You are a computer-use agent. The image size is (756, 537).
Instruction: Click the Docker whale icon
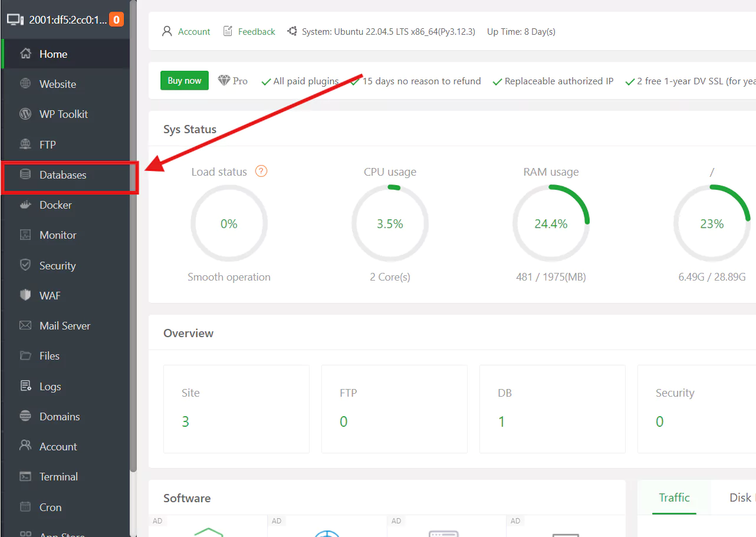pos(25,205)
